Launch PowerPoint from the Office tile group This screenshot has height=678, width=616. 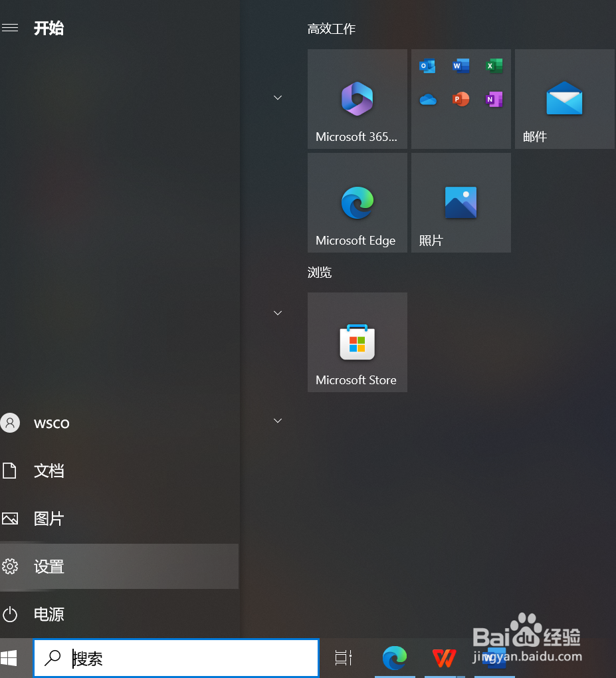(x=461, y=100)
